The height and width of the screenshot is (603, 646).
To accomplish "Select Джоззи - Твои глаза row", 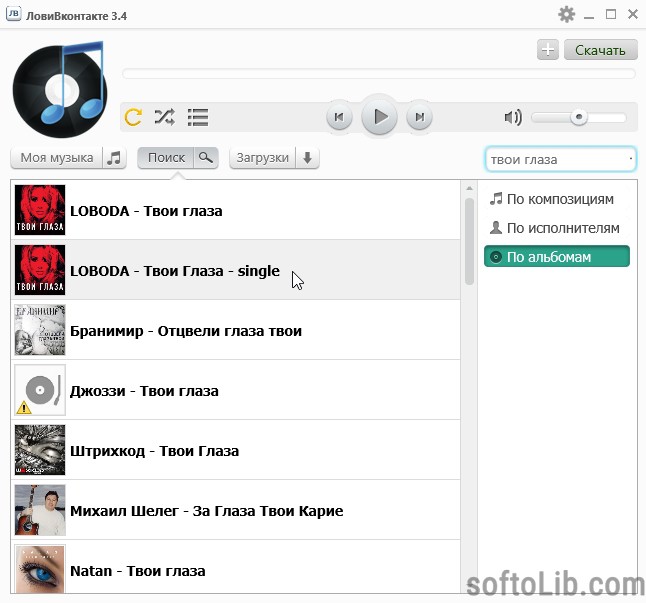I will point(236,390).
